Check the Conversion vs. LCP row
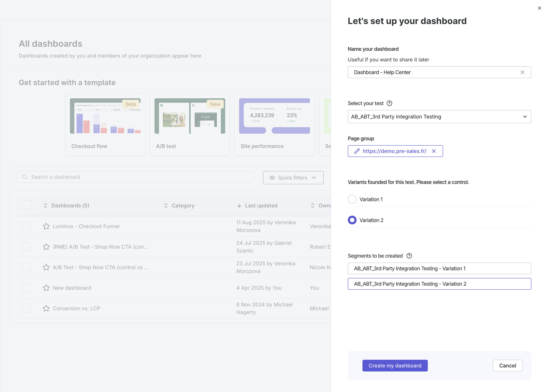Screen dimensions: 548x392 26,308
